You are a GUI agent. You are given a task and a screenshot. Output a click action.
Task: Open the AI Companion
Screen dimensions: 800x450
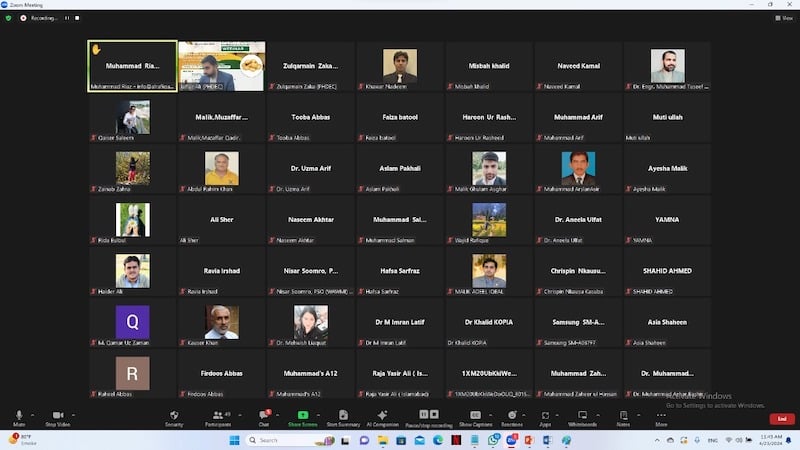tap(383, 416)
